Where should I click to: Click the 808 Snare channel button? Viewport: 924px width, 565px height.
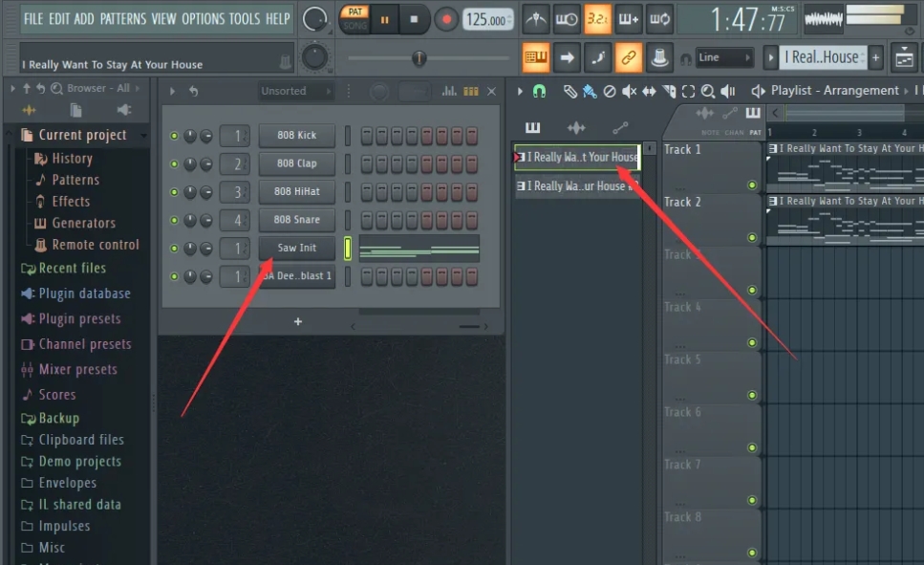click(x=295, y=219)
